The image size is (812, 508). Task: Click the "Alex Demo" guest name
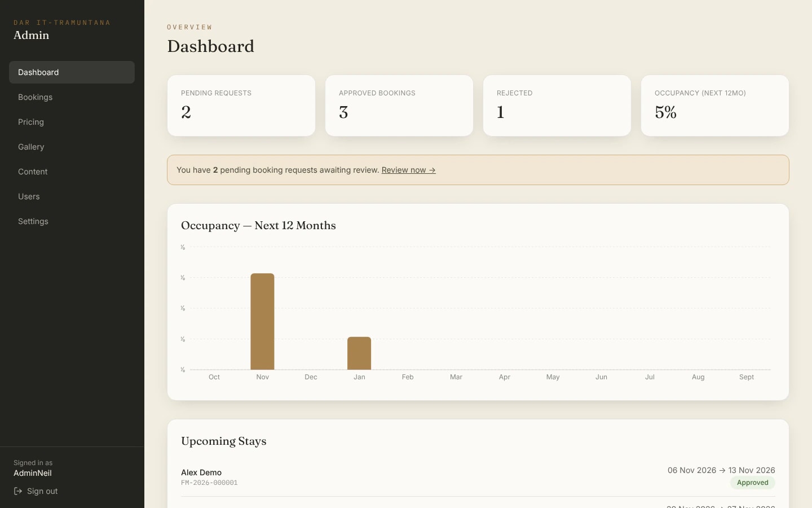(201, 472)
